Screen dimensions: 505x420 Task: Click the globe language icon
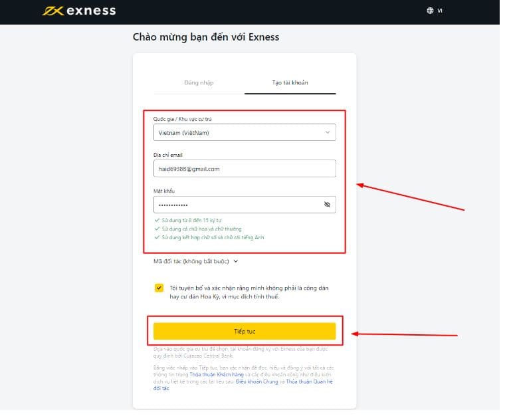[430, 11]
